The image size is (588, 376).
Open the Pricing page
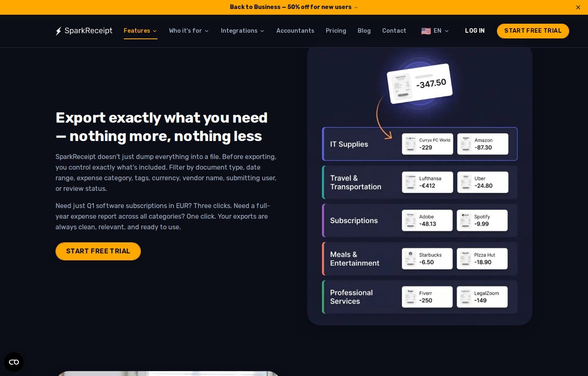(x=336, y=31)
